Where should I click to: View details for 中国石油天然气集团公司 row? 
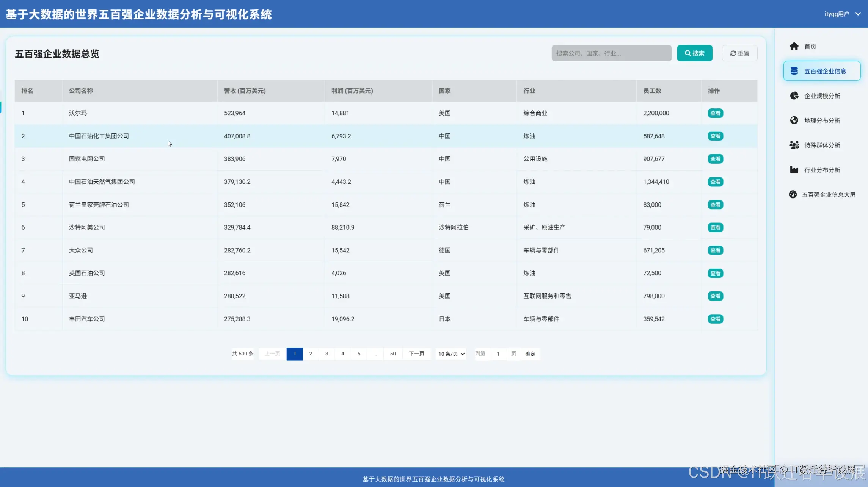(x=715, y=182)
